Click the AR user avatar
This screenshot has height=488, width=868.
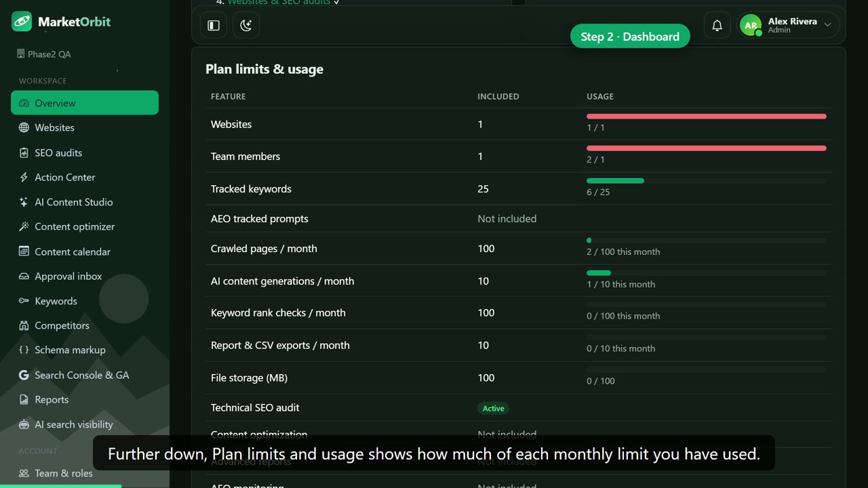(x=751, y=26)
